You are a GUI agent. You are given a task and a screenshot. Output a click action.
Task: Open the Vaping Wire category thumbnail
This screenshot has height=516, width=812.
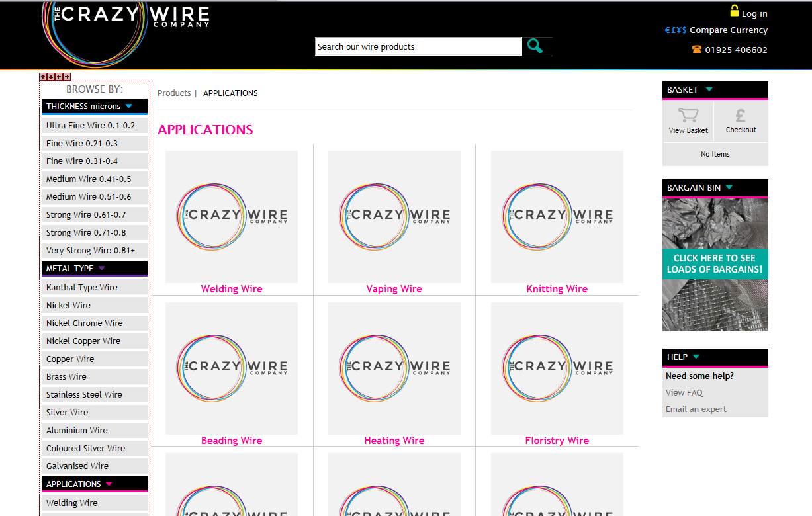tap(394, 217)
